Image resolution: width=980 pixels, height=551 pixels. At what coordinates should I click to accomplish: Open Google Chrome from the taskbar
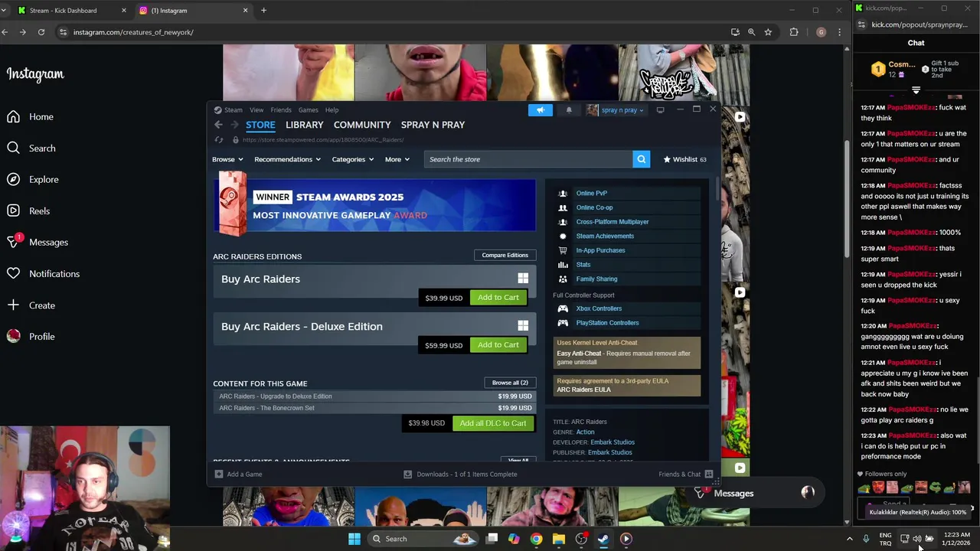point(536,539)
